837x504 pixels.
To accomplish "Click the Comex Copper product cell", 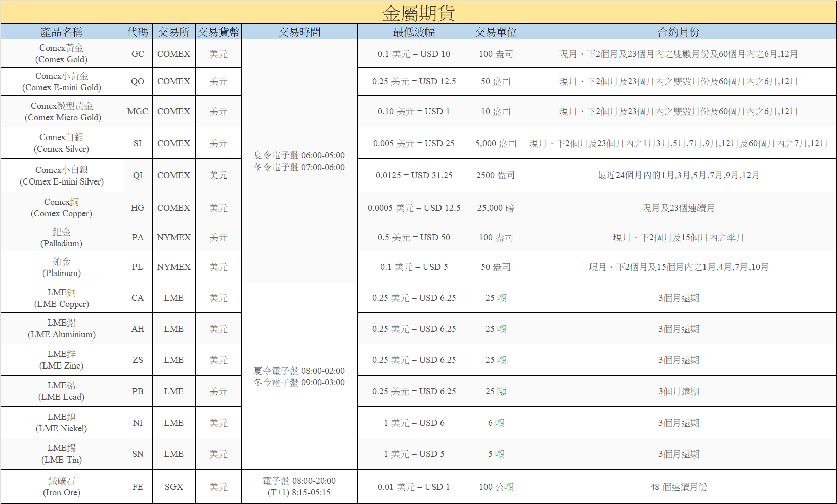I will point(62,208).
